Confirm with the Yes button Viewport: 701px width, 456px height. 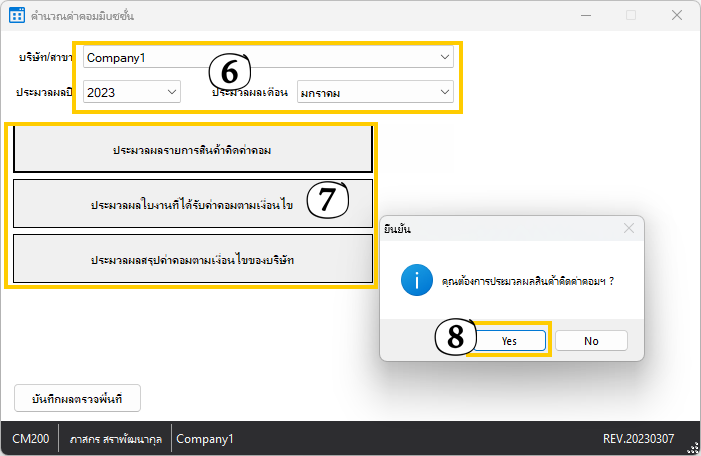[509, 340]
